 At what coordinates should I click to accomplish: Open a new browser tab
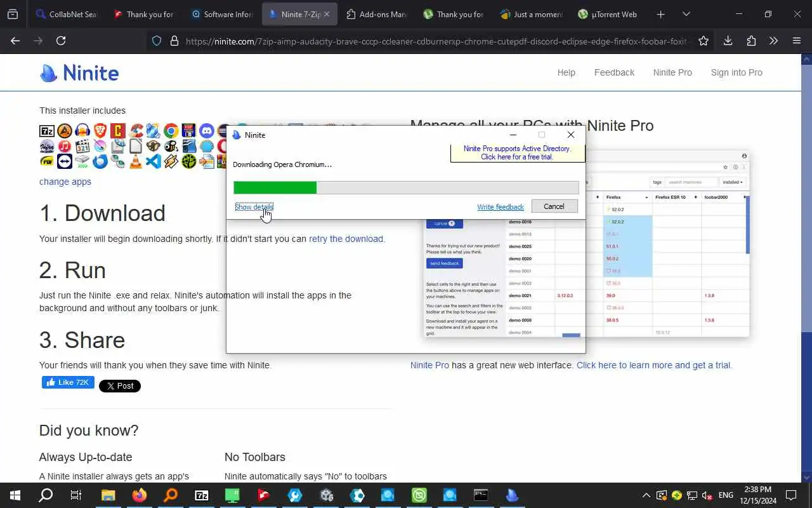click(x=660, y=14)
